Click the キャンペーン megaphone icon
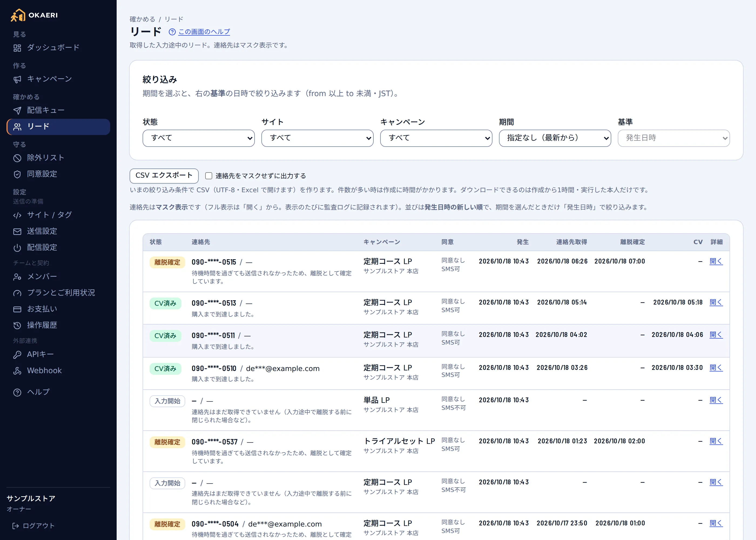This screenshot has height=540, width=756. click(x=17, y=79)
